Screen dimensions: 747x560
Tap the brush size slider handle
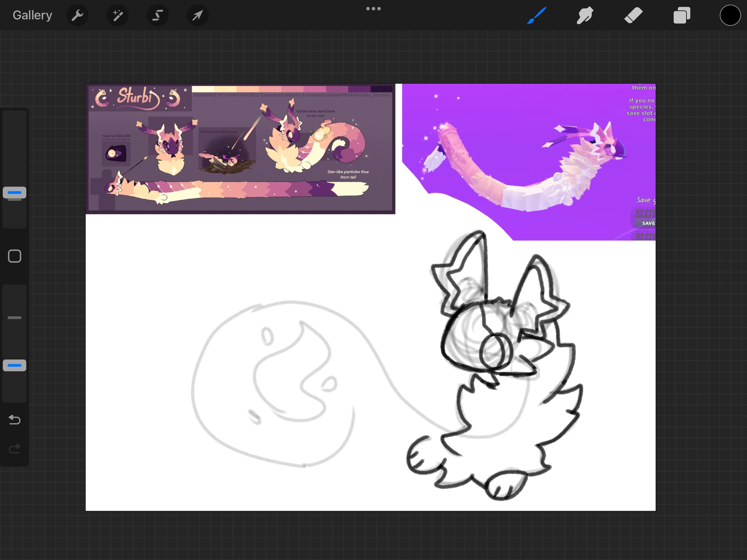(x=14, y=193)
